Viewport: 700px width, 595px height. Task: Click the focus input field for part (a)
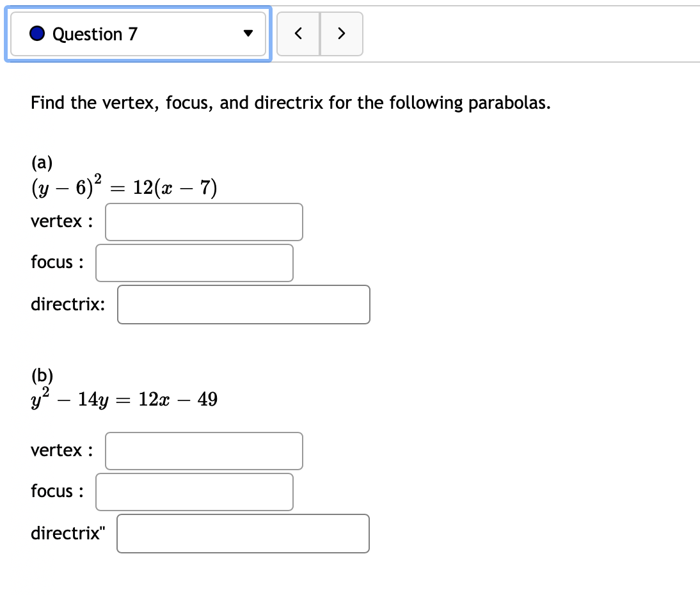(x=194, y=262)
